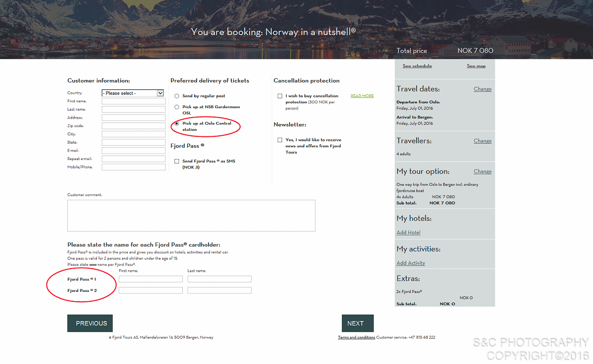This screenshot has width=593, height=364.
Task: Open the Country dropdown
Action: click(132, 93)
